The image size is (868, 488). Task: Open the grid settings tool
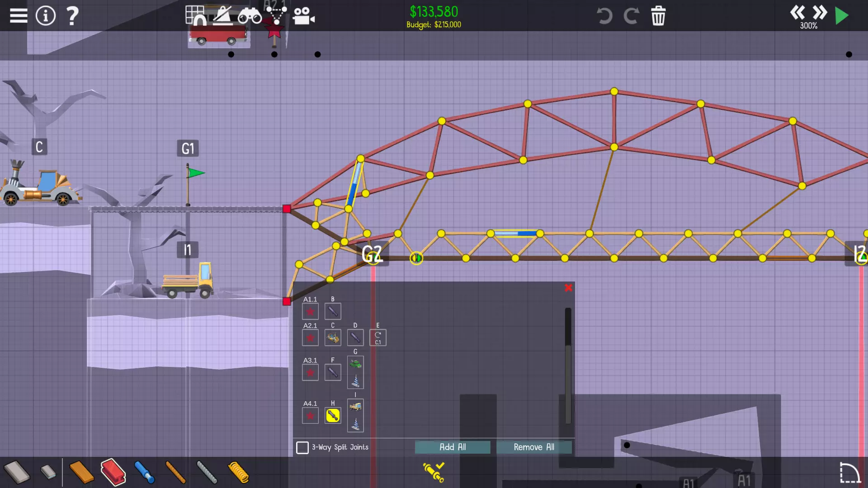(195, 15)
